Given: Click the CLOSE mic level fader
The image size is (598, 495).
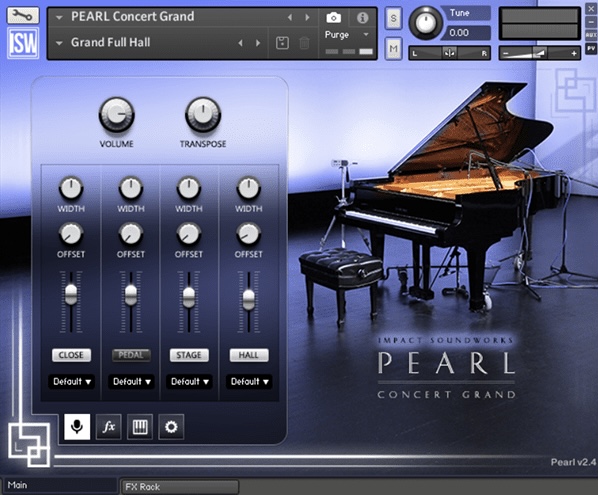Looking at the screenshot, I should pyautogui.click(x=71, y=294).
